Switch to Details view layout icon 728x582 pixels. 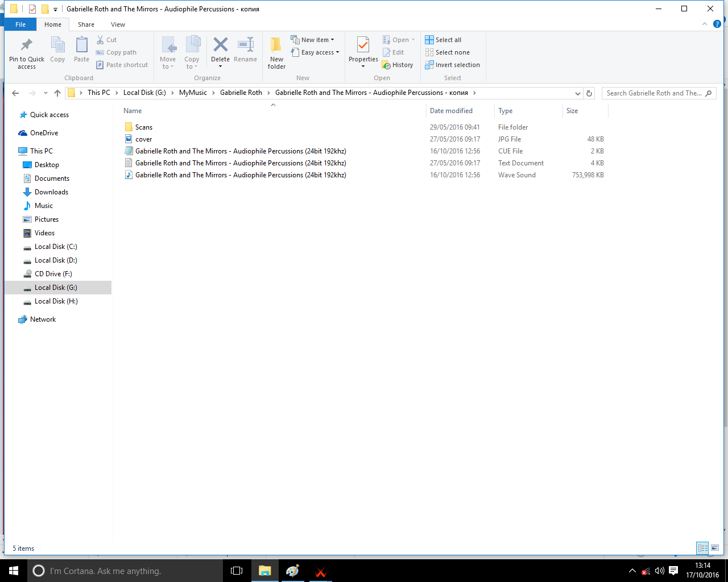tap(703, 548)
